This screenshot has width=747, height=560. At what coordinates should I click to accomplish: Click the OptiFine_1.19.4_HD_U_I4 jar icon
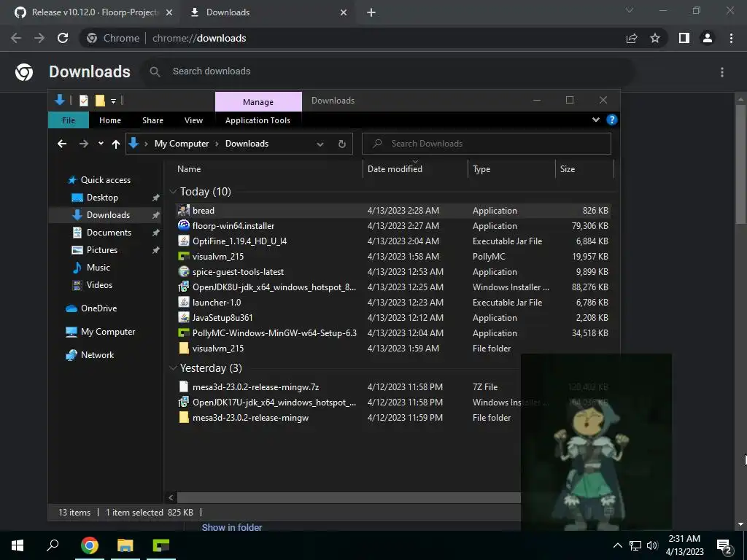[x=183, y=241]
